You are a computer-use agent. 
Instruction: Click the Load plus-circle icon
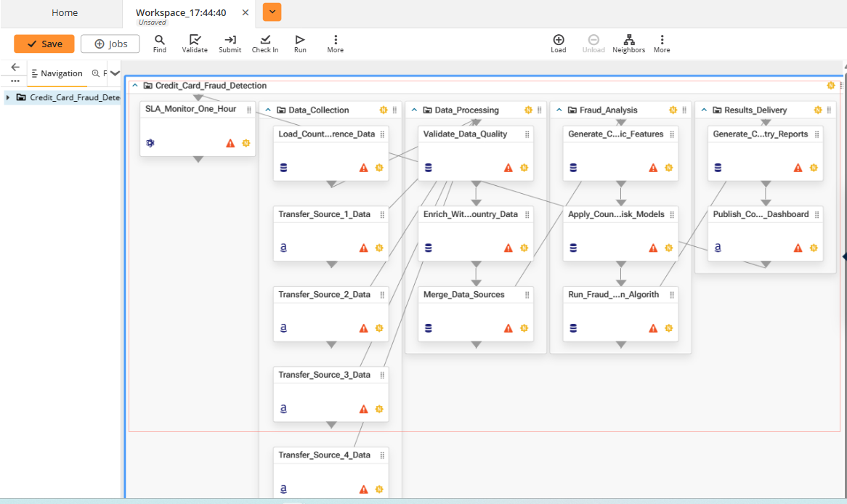coord(559,40)
